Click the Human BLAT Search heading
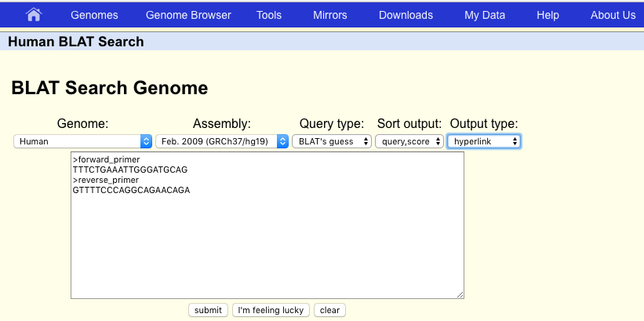Screen dimensions: 644x321 [x=76, y=42]
